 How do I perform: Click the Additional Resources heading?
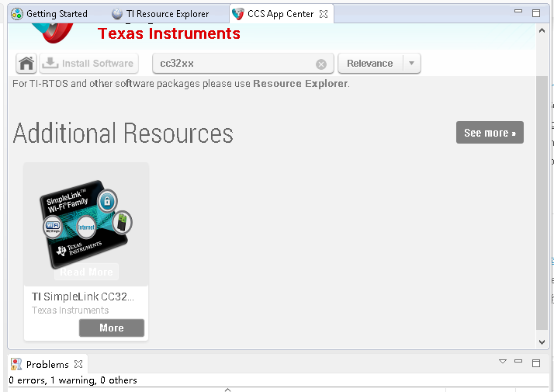click(x=123, y=134)
